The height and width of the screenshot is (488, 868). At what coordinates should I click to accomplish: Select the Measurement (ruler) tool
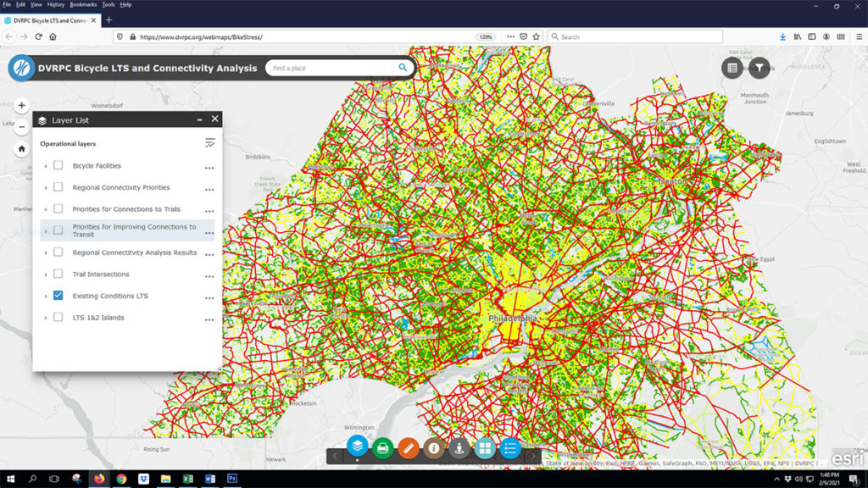408,450
